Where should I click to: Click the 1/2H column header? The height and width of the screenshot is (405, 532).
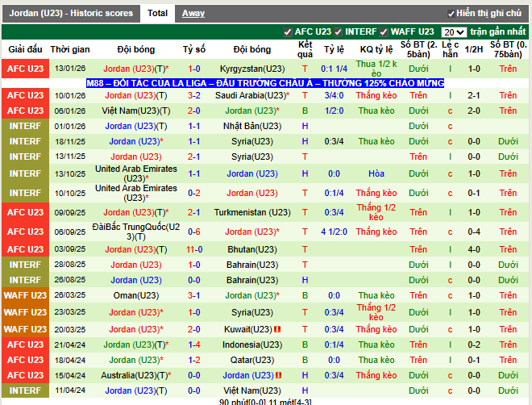[474, 49]
